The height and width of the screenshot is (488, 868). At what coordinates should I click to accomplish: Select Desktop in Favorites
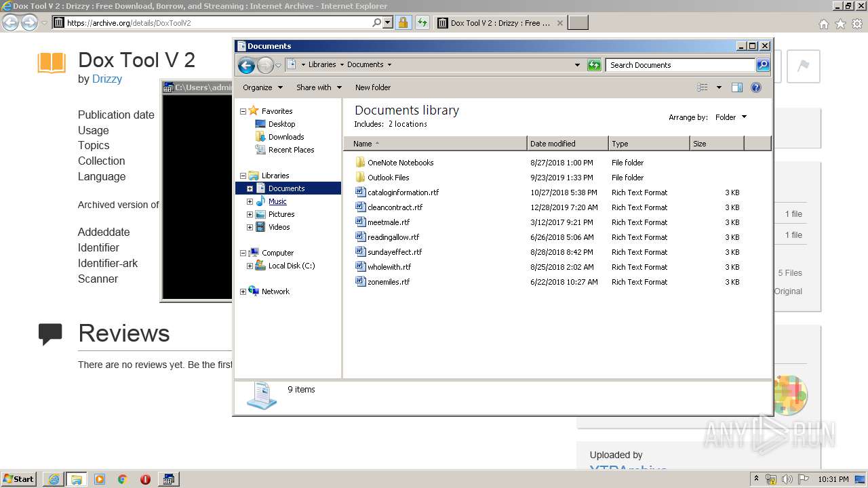coord(281,124)
